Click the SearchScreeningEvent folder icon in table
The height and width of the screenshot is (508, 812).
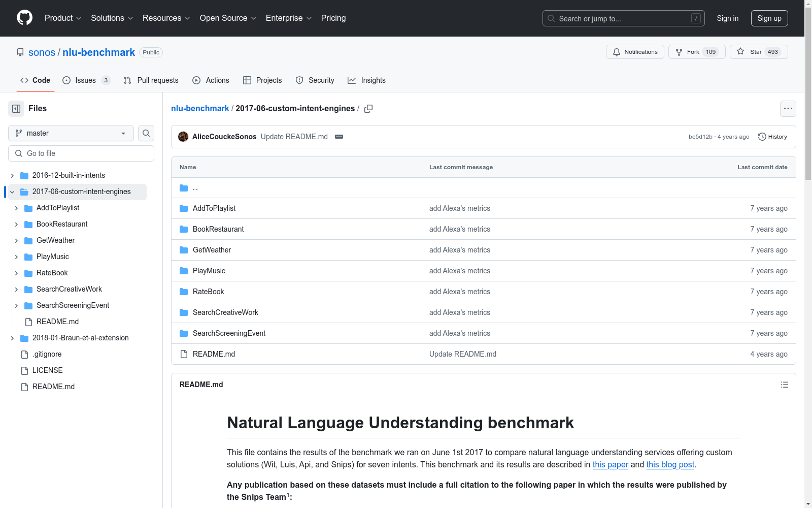pos(184,333)
